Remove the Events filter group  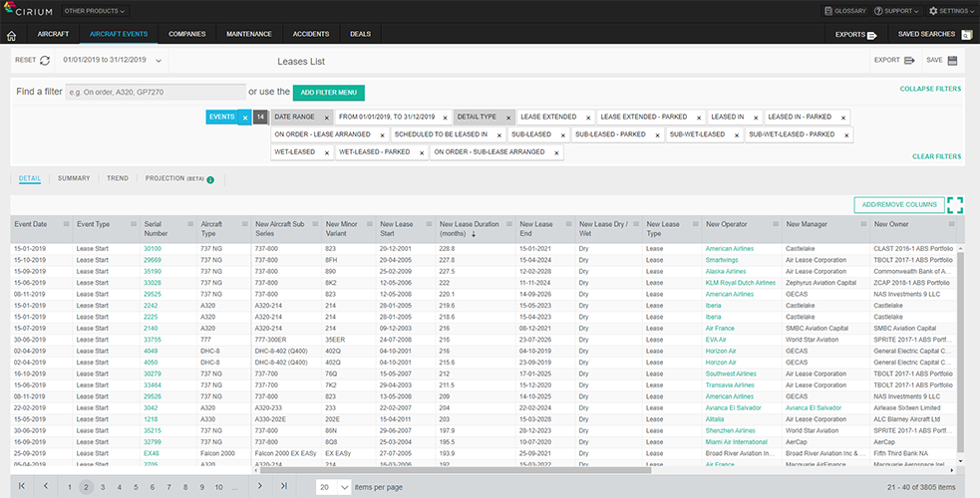[245, 118]
